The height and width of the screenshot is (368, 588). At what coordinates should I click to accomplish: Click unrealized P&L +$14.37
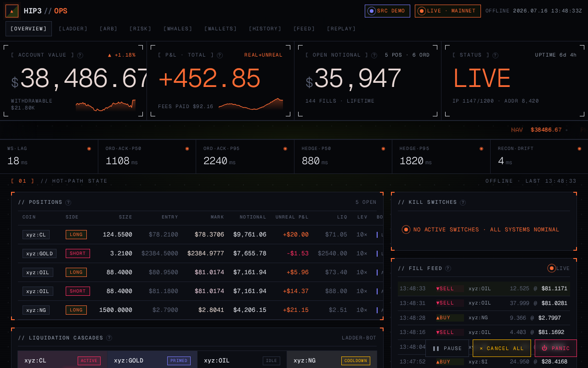(296, 291)
